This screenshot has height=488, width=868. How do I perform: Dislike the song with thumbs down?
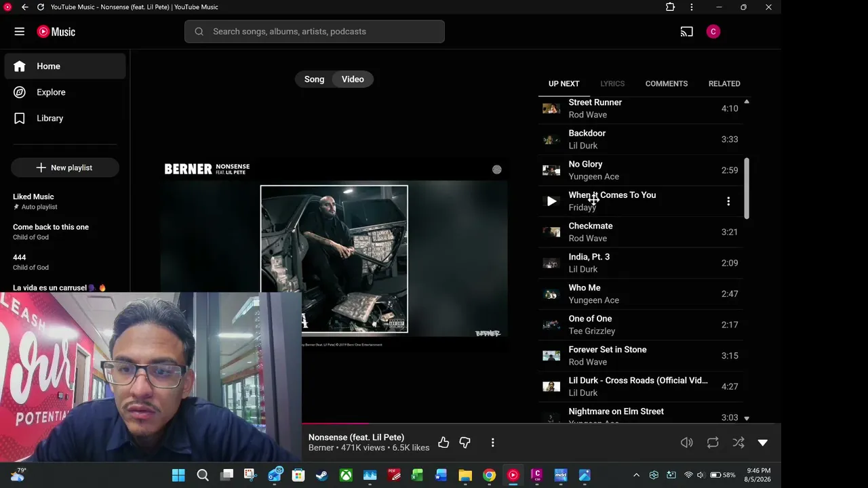(x=465, y=443)
